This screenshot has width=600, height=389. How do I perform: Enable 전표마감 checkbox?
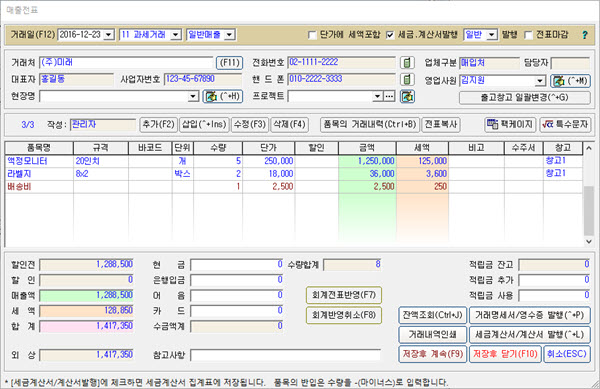pos(528,35)
